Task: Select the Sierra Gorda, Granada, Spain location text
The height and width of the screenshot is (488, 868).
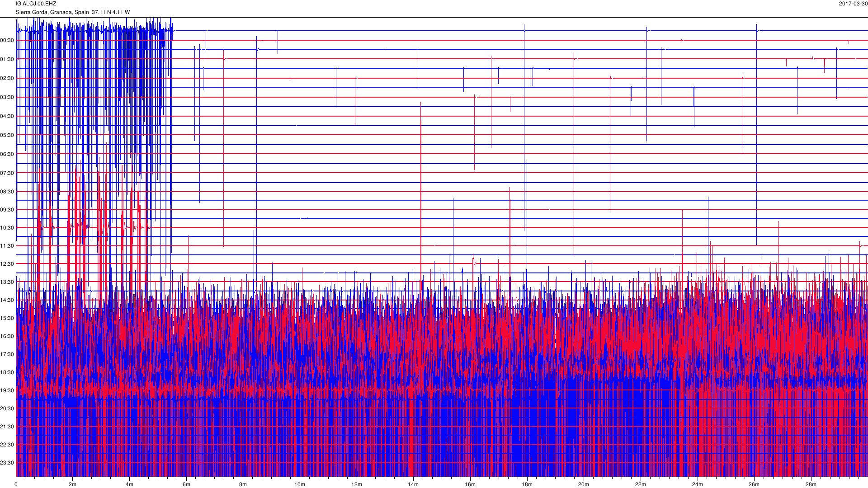Action: (52, 12)
